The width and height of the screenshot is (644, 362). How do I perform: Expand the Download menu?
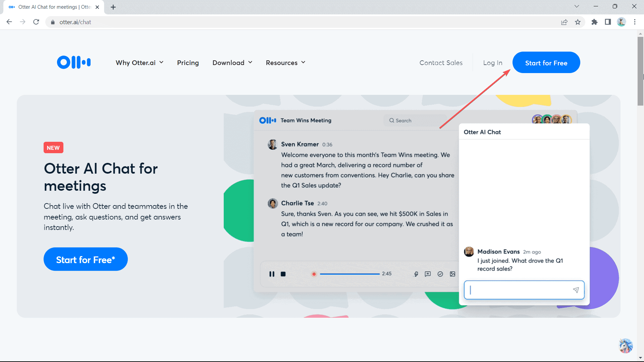tap(232, 63)
